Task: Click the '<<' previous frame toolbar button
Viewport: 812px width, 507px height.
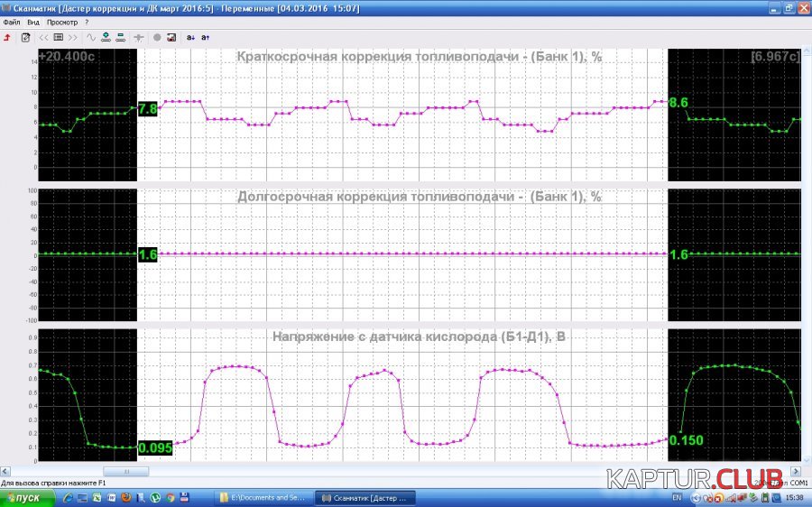Action: click(43, 37)
